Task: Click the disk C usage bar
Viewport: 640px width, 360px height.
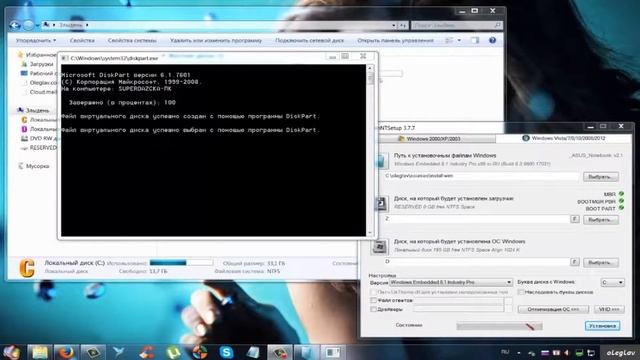Action: [181, 263]
